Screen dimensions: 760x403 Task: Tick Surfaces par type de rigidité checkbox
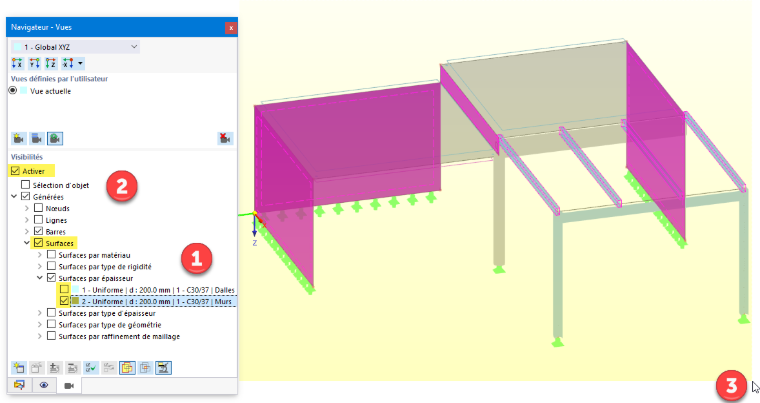(51, 266)
